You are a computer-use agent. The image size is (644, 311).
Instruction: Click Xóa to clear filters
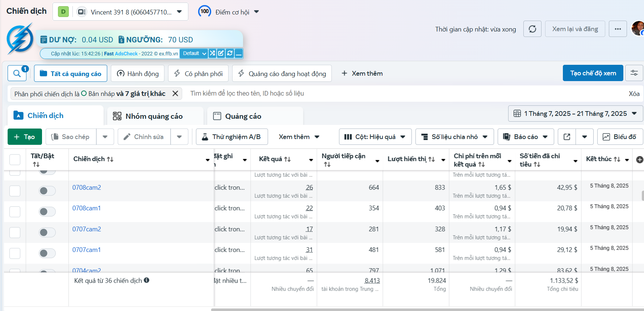coord(634,94)
